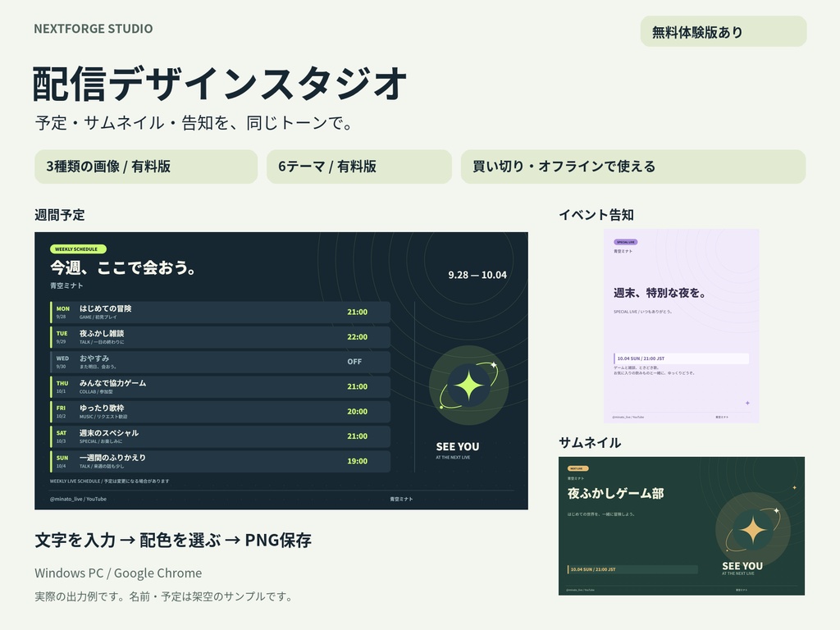Screen dimensions: 840x630
Task: Select the WED おやすみ row
Action: (x=220, y=362)
